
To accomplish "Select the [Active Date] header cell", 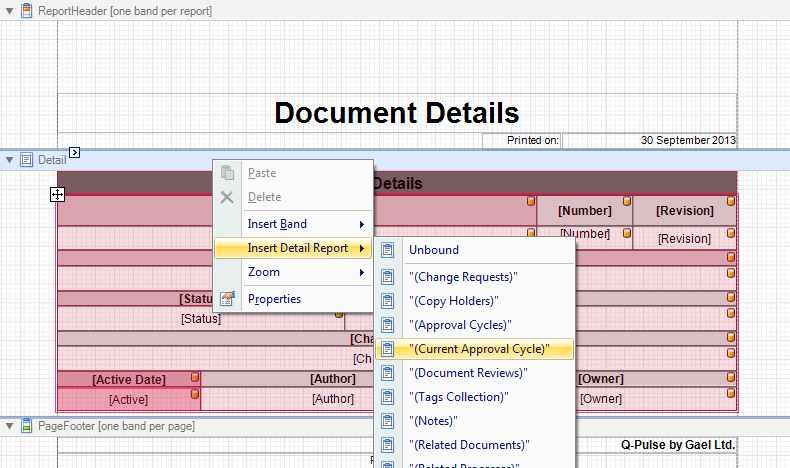I will click(129, 379).
